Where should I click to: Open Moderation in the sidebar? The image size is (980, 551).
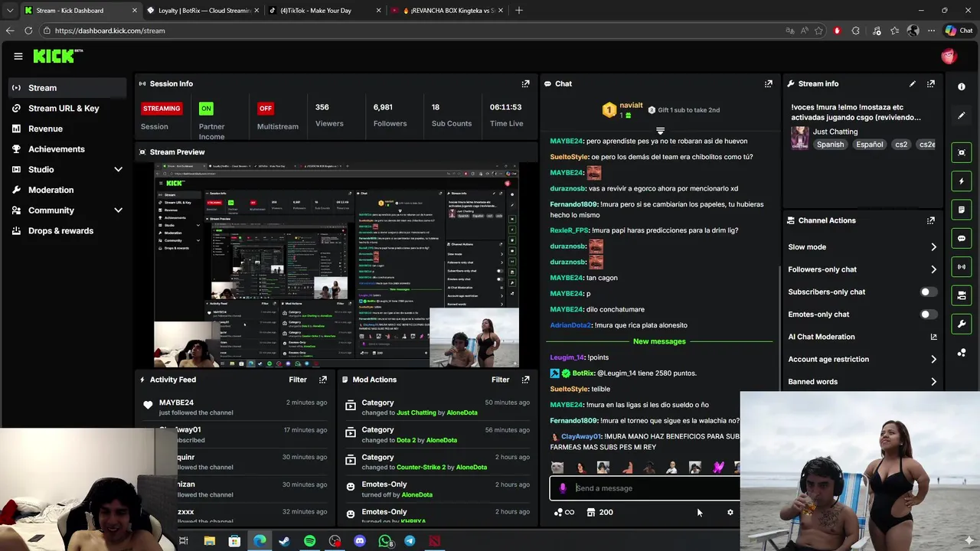[x=67, y=190]
